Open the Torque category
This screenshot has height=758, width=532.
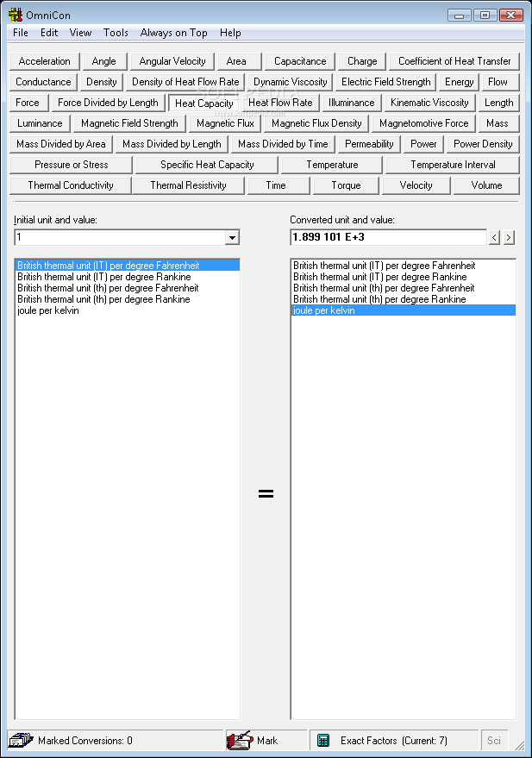point(346,186)
